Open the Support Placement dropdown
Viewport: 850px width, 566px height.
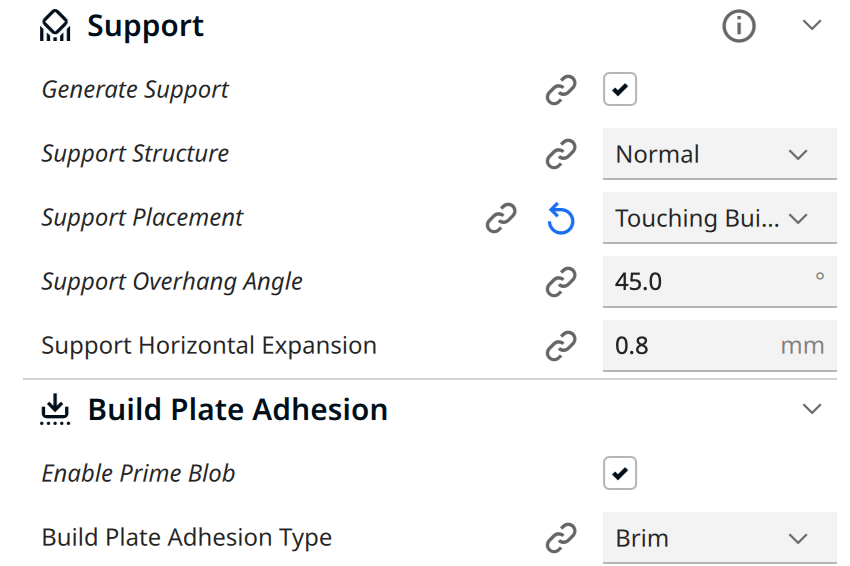tap(719, 219)
